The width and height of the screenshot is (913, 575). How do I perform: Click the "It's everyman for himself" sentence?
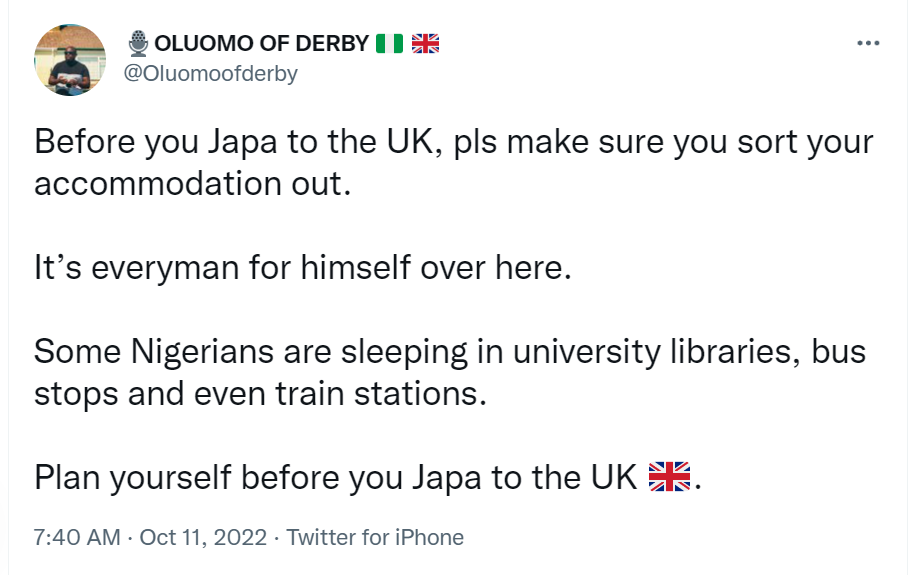click(302, 269)
